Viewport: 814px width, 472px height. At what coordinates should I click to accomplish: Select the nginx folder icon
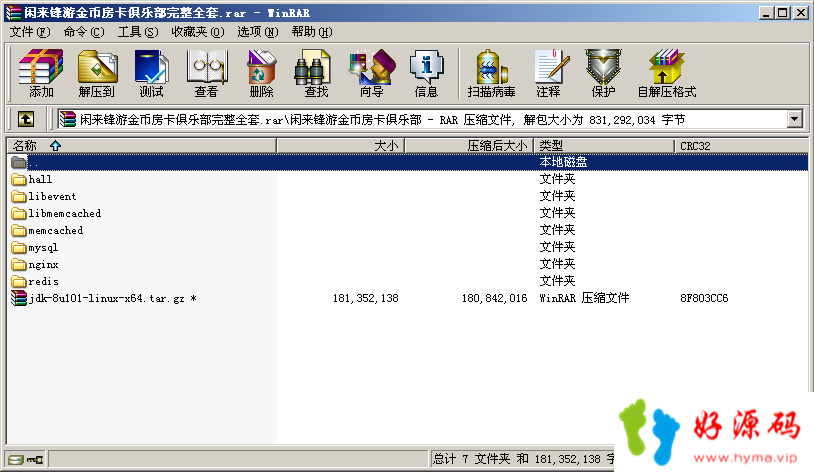(x=19, y=265)
